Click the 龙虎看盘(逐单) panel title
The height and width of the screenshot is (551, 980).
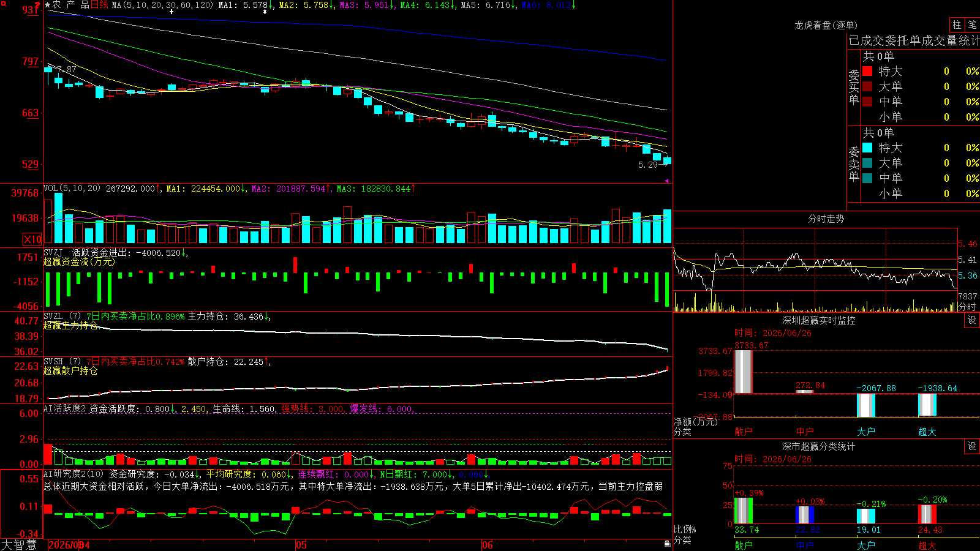pyautogui.click(x=826, y=25)
